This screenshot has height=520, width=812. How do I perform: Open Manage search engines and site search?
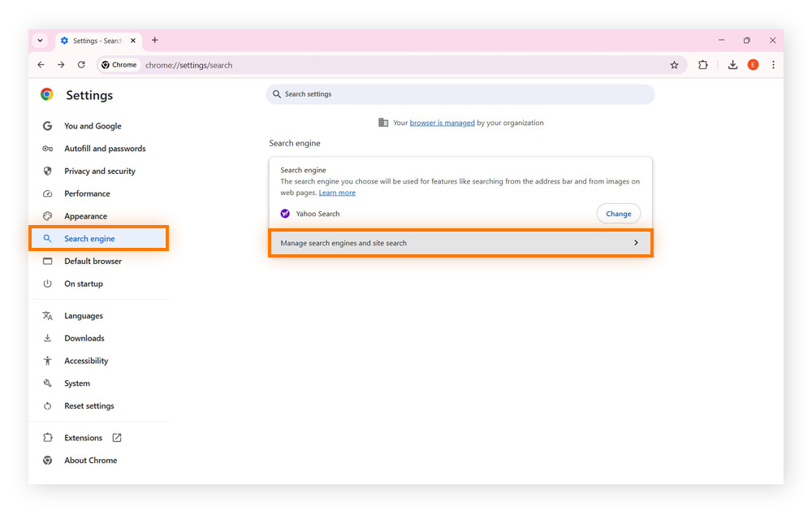click(x=460, y=242)
